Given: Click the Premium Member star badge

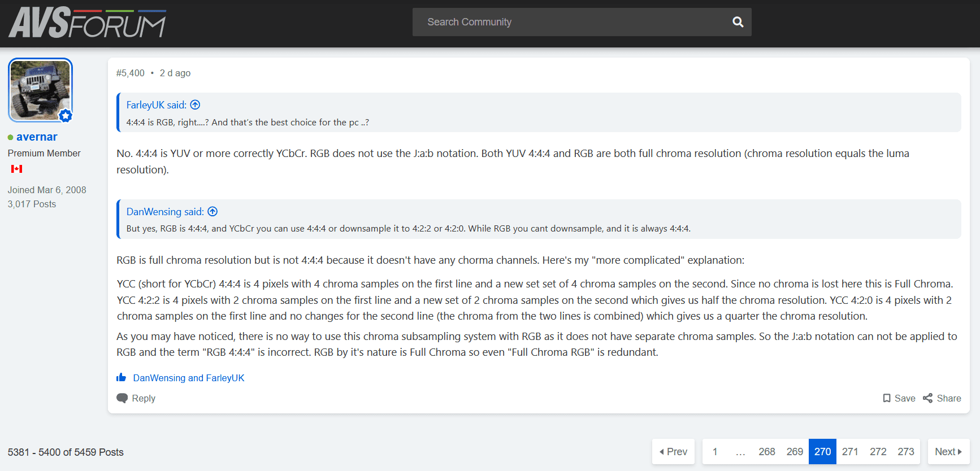Looking at the screenshot, I should (x=66, y=116).
